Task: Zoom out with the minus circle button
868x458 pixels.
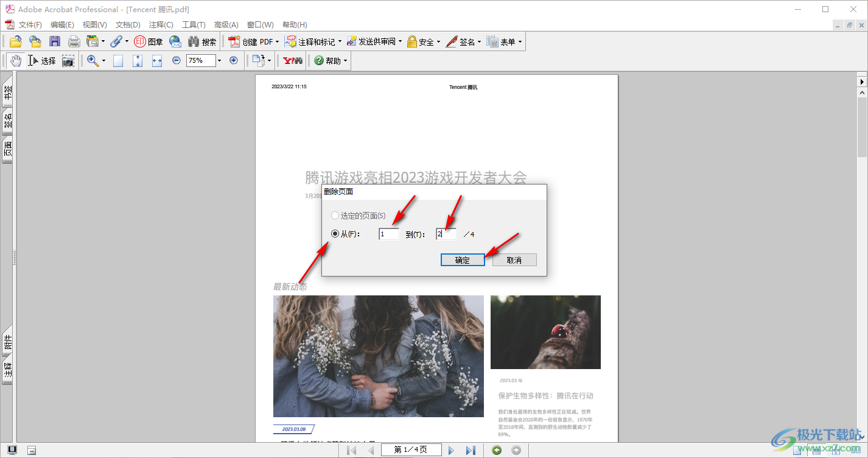Action: (177, 60)
